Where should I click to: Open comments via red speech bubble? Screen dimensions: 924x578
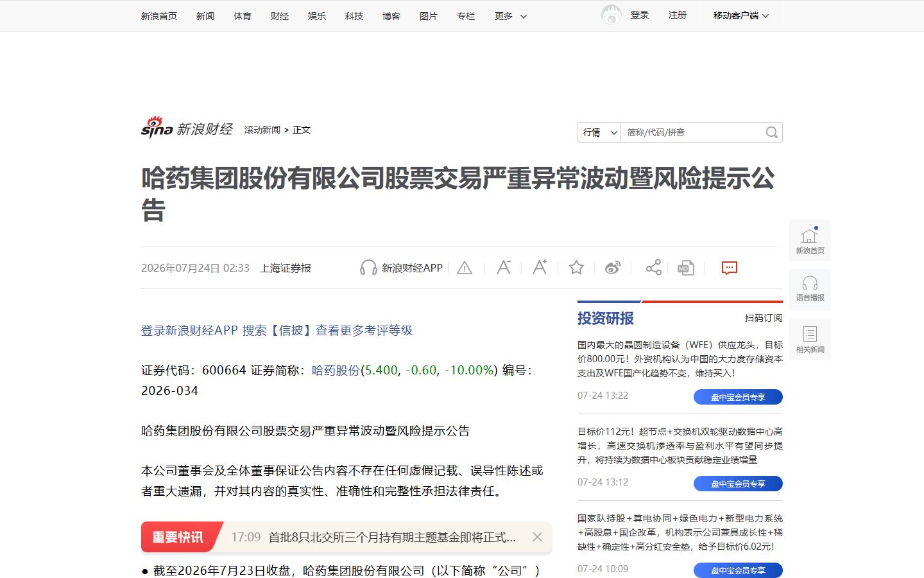tap(730, 268)
